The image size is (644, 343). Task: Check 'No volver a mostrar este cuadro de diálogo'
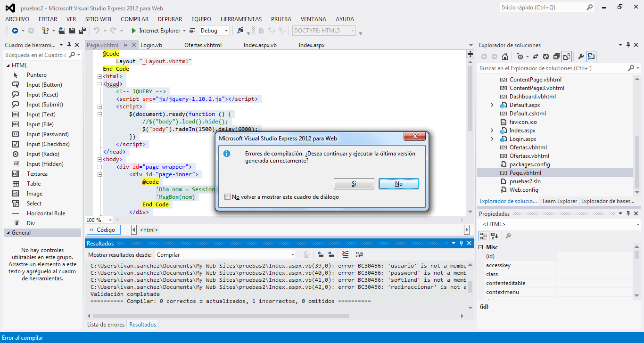click(x=228, y=197)
